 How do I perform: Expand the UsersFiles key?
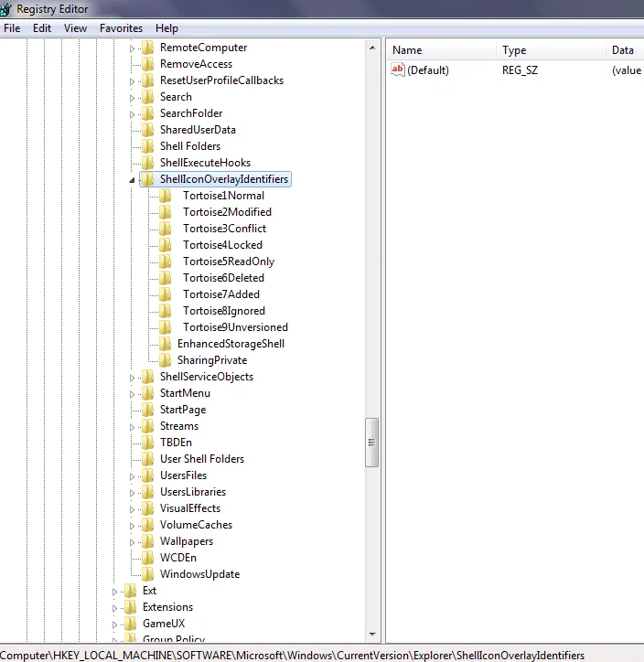click(132, 476)
